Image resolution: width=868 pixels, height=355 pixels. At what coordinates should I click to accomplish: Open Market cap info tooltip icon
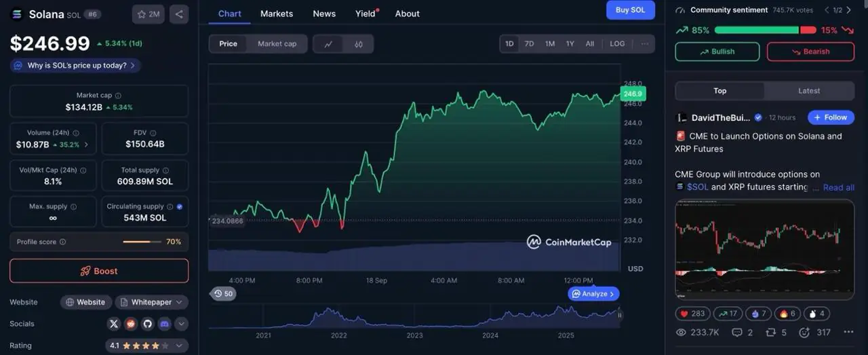(x=118, y=96)
